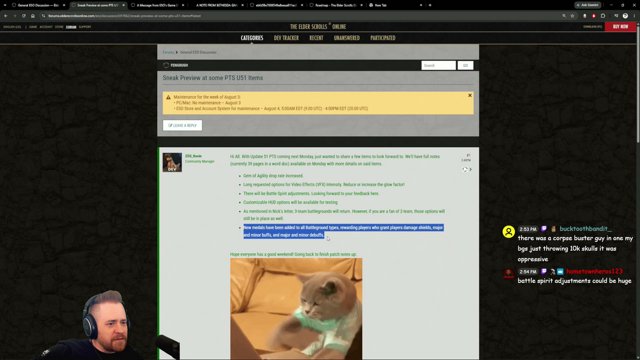Open the Account link in top bar

(x=46, y=27)
